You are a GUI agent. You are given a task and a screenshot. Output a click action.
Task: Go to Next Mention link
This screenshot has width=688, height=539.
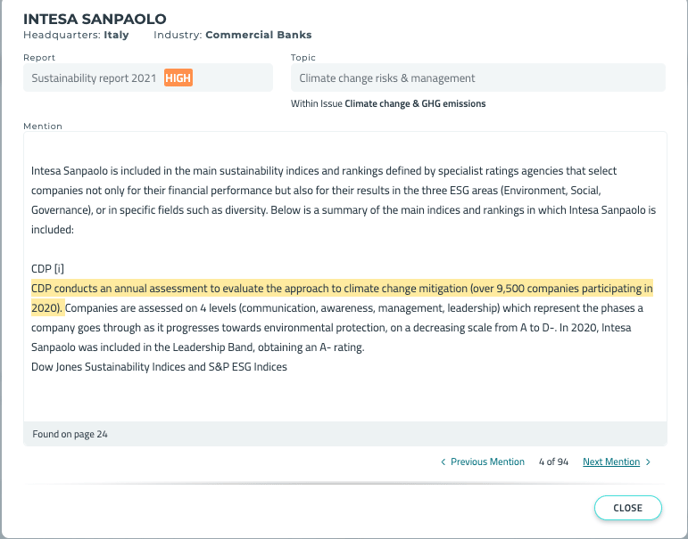click(x=611, y=462)
